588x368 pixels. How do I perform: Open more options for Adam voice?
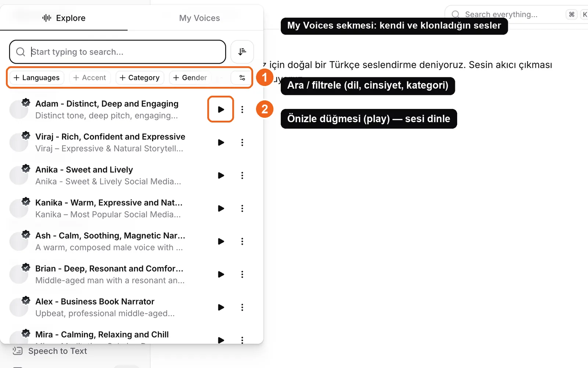coord(242,109)
